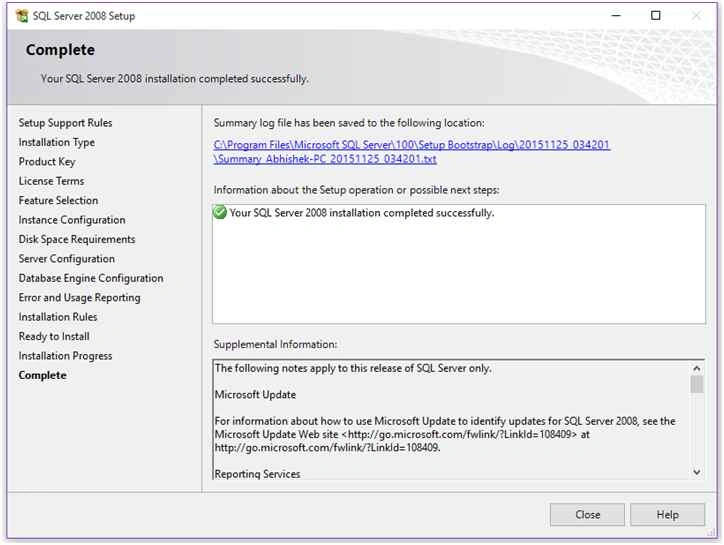This screenshot has height=545, width=724.
Task: Click the 'Microsoft Update' heading in supplemental notes
Action: (255, 395)
